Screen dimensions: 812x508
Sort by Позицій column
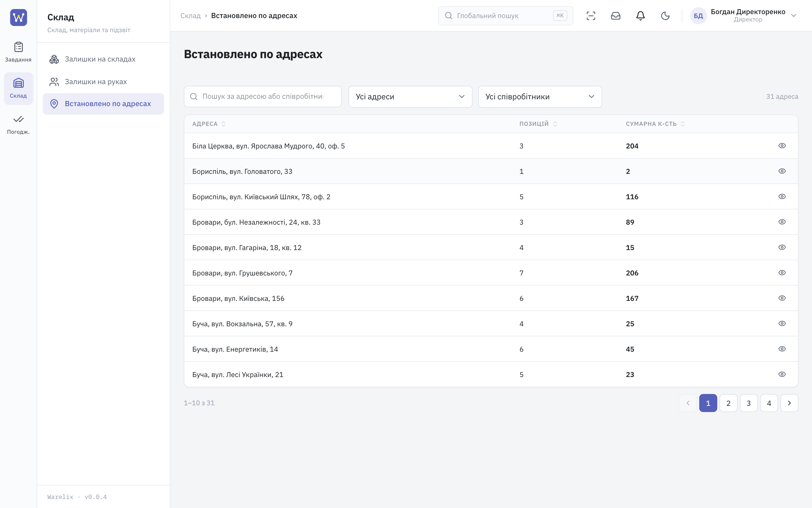pyautogui.click(x=538, y=124)
